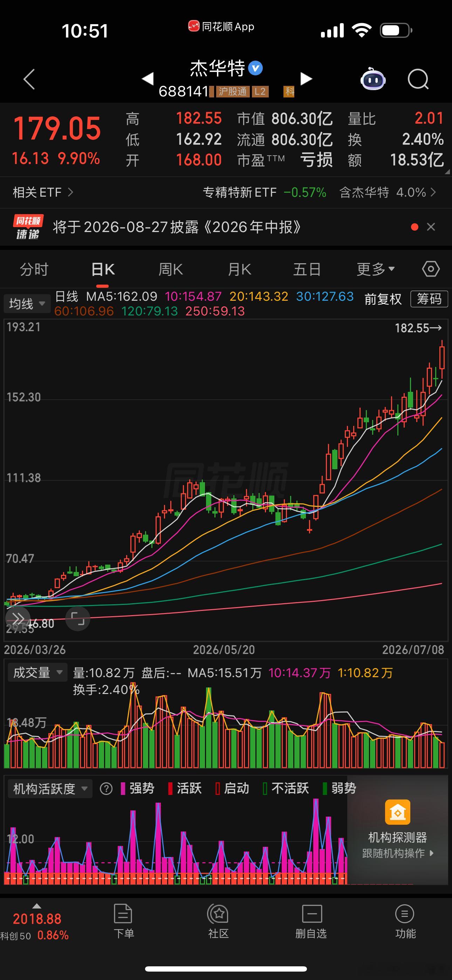This screenshot has width=452, height=980.
Task: Tap the 同花顺速递 news logo
Action: click(28, 227)
